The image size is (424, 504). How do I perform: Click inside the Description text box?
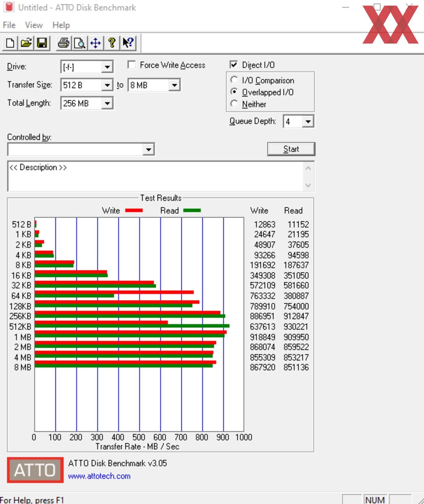pyautogui.click(x=155, y=176)
